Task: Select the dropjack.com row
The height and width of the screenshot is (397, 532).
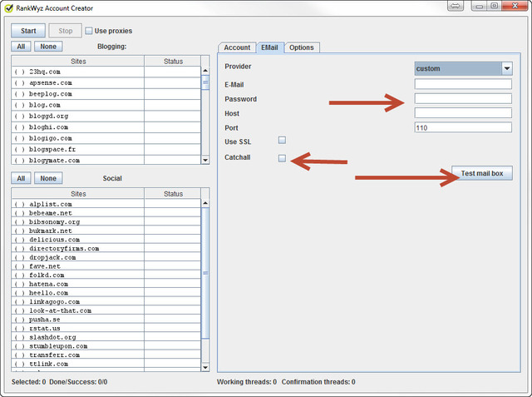Action: click(106, 257)
